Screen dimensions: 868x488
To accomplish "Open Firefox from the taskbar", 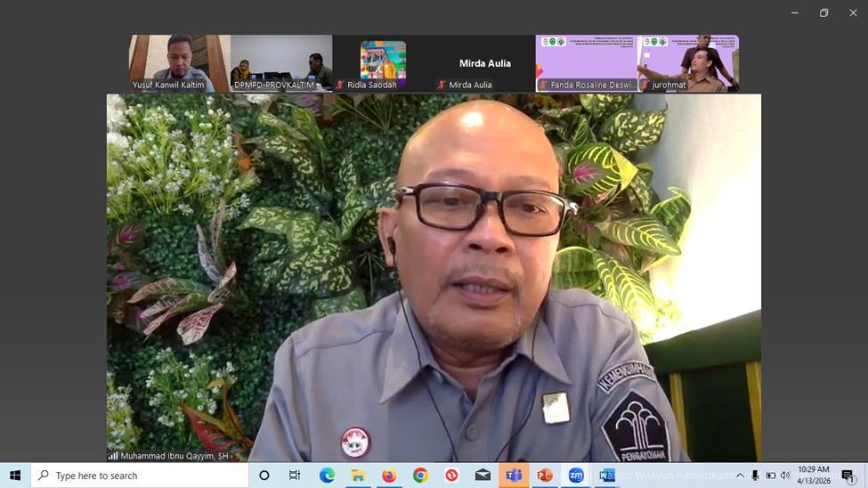I will click(389, 476).
